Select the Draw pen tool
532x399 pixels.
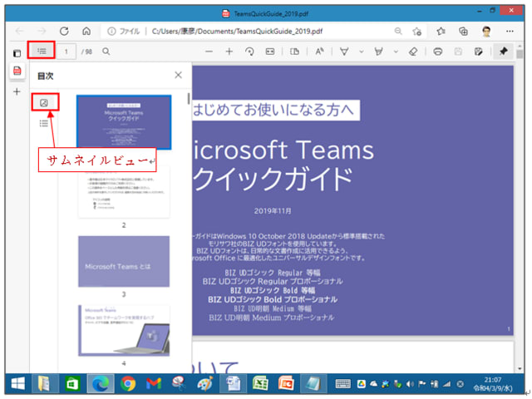[x=344, y=52]
